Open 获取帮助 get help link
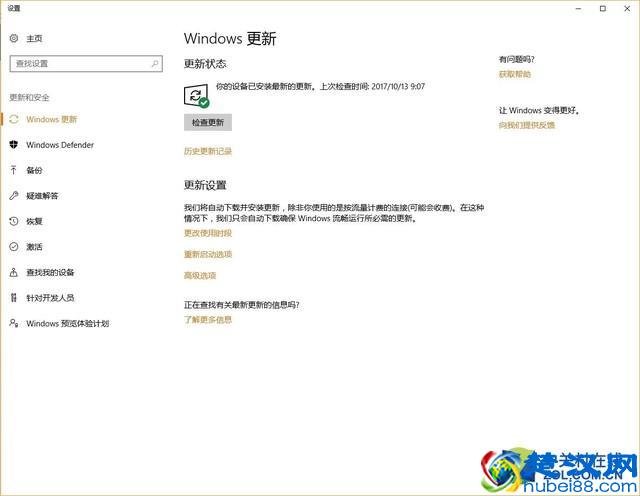640x496 pixels. click(x=515, y=74)
